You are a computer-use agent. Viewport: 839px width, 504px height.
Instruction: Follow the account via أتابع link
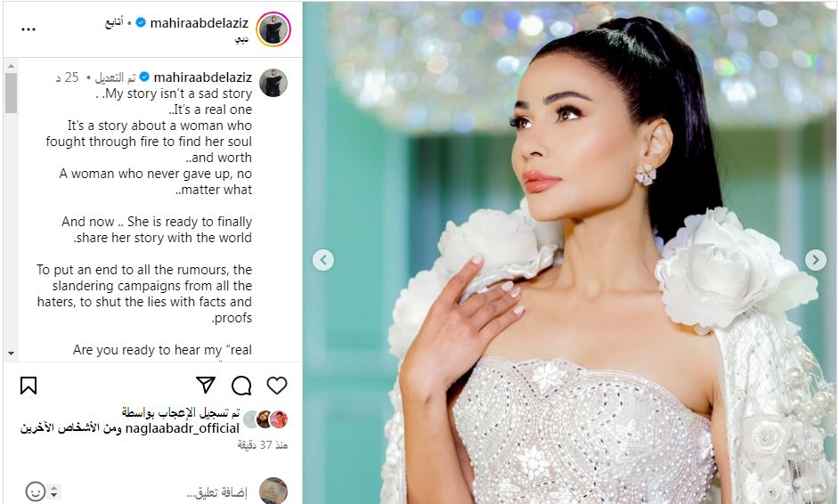(114, 22)
